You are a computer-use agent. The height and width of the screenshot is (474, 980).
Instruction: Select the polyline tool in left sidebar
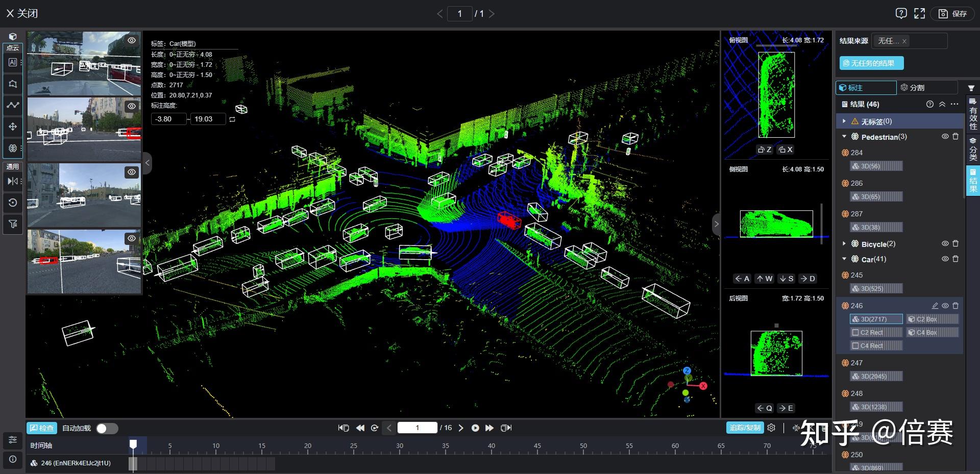click(x=13, y=105)
